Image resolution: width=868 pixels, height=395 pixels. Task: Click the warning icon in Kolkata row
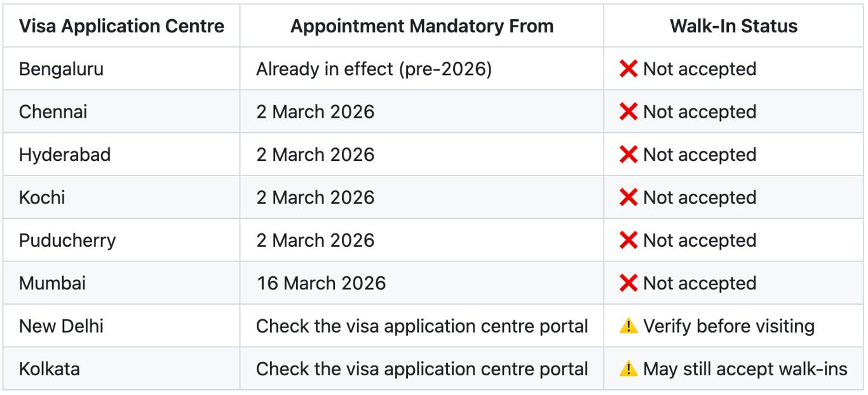pyautogui.click(x=628, y=369)
